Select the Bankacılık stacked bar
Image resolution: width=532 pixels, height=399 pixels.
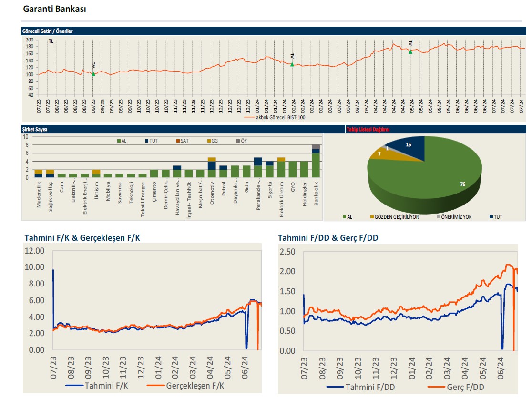(x=316, y=161)
